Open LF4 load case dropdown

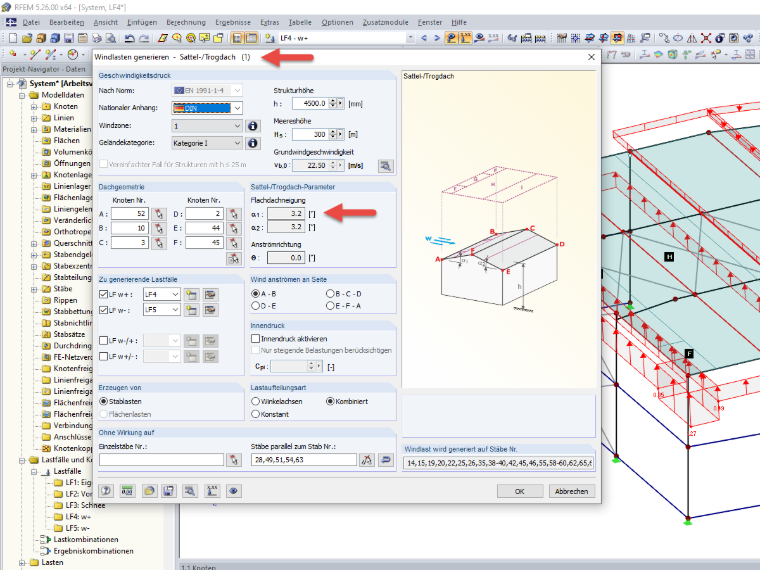pyautogui.click(x=175, y=294)
